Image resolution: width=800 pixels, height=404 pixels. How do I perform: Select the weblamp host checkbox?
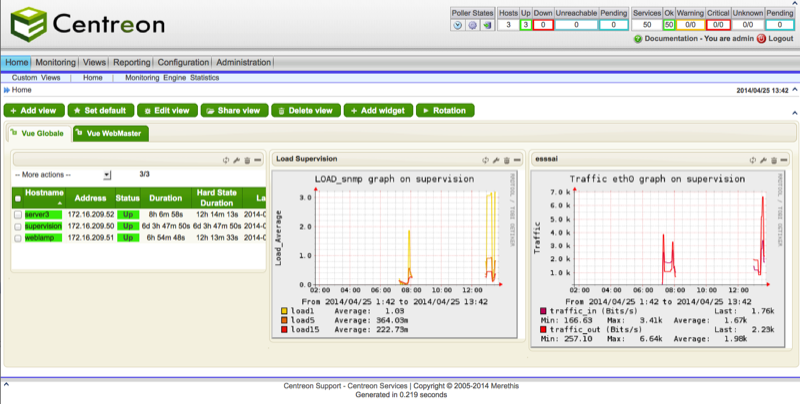18,238
